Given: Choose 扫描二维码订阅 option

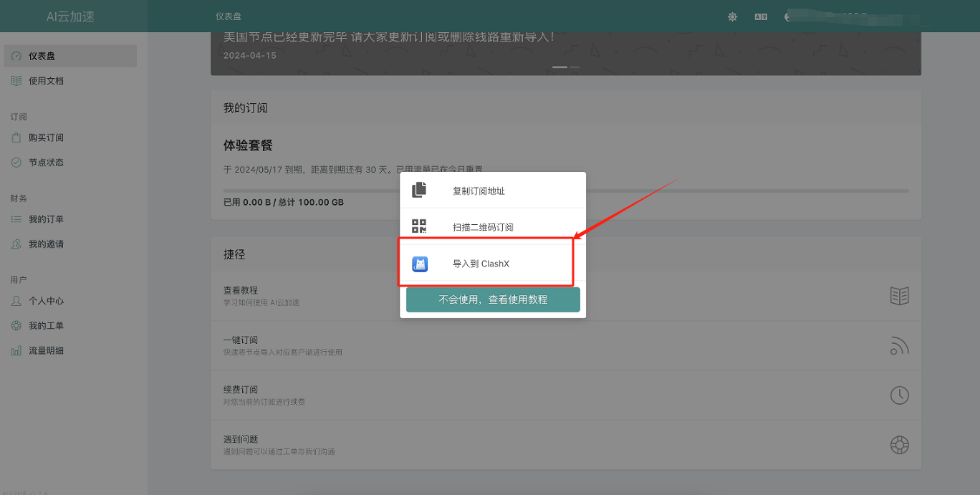Looking at the screenshot, I should 493,227.
